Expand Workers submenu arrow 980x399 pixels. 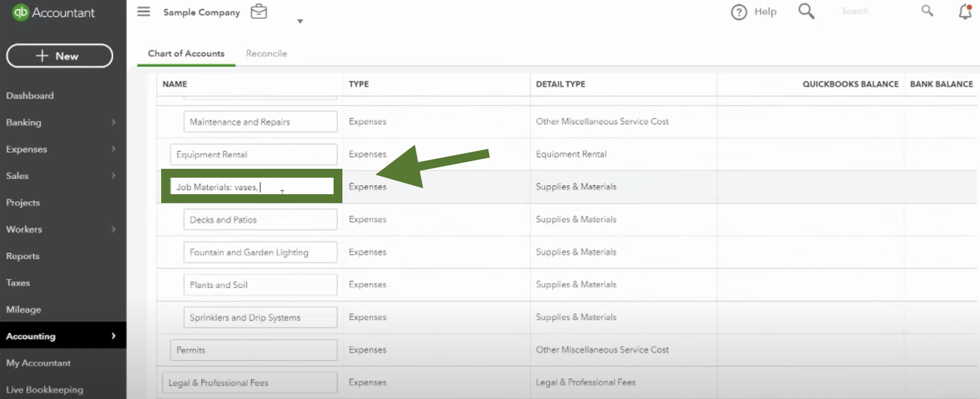coord(113,229)
